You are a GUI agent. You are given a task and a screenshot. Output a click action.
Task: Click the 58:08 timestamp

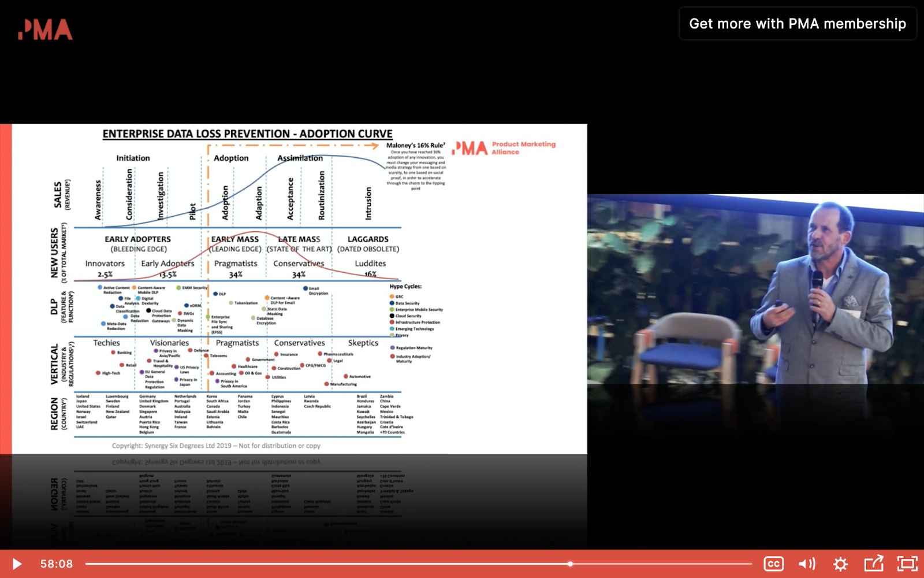(57, 564)
